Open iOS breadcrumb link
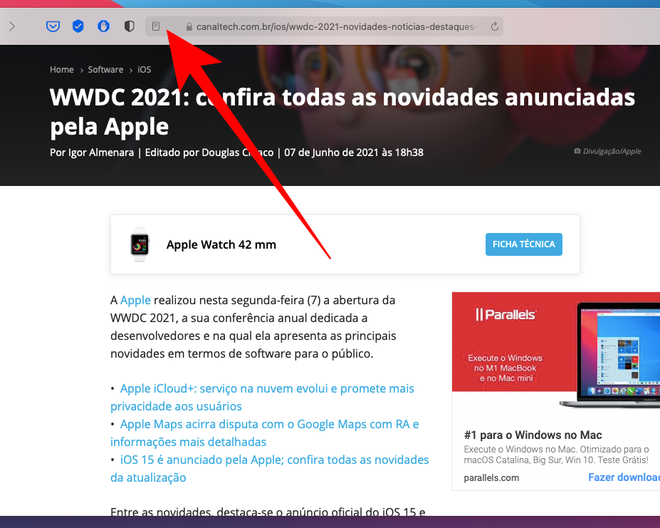The image size is (660, 528). (x=144, y=69)
